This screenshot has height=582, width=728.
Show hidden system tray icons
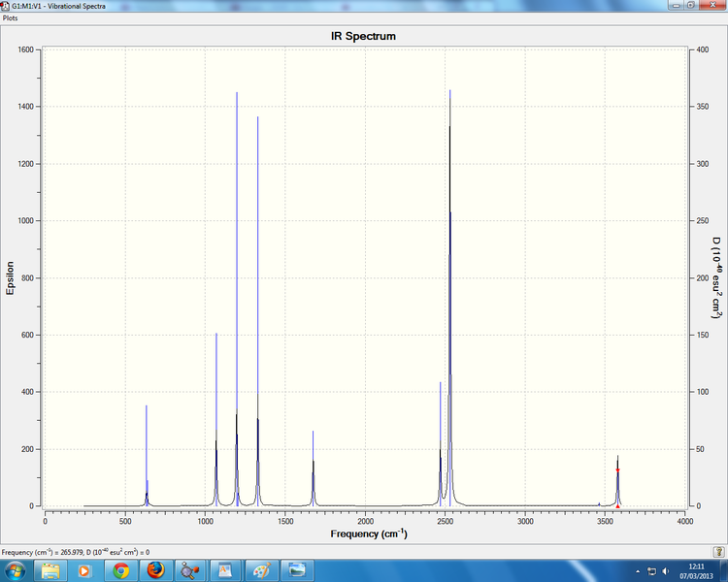coord(638,571)
